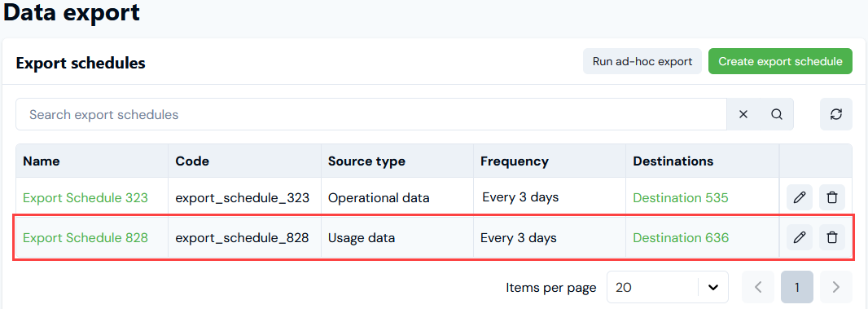This screenshot has width=868, height=309.
Task: Open the Export Schedule 323 link
Action: [85, 197]
